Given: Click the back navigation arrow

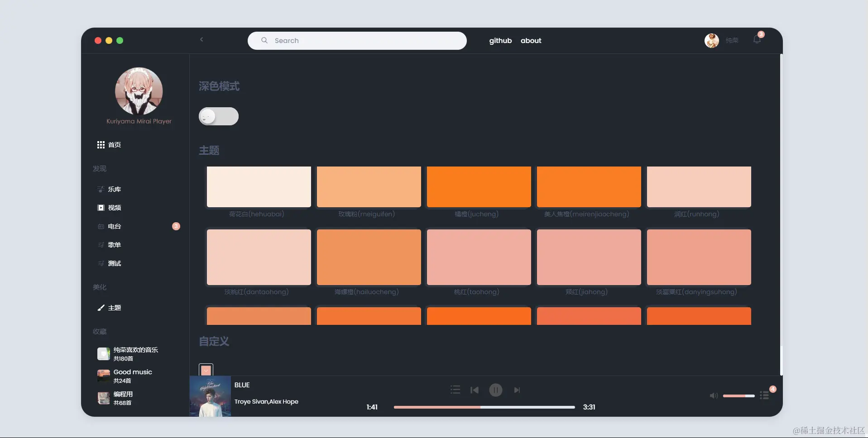Looking at the screenshot, I should (x=202, y=39).
